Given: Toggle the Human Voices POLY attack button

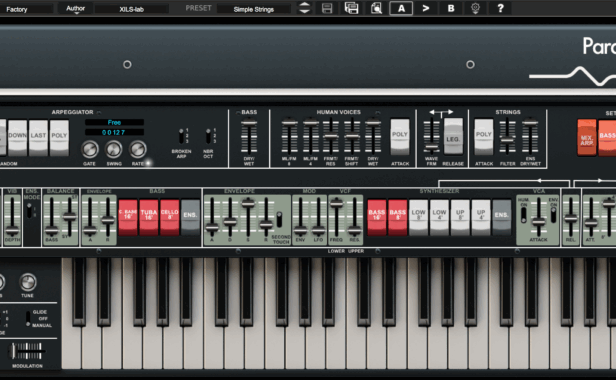Looking at the screenshot, I should (x=400, y=137).
